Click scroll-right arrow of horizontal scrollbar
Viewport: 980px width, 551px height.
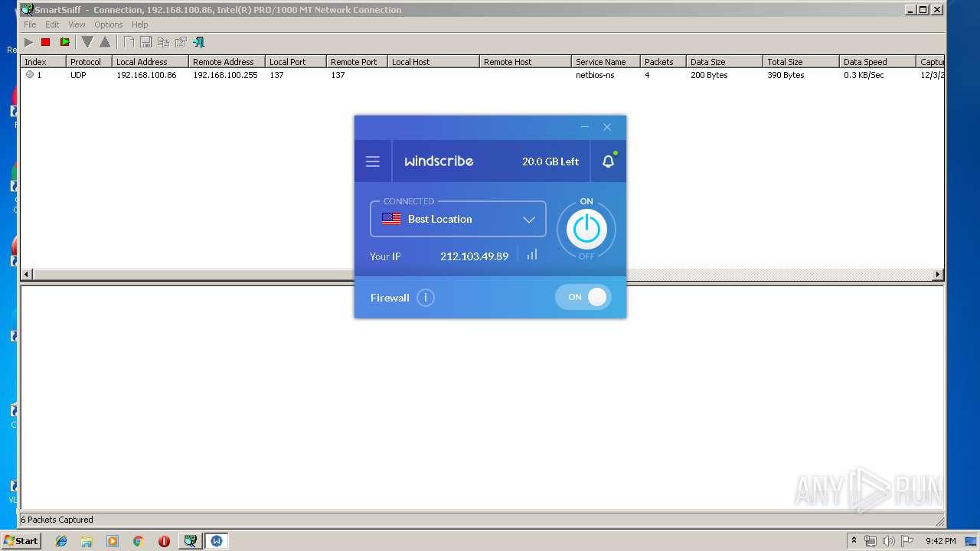point(938,274)
